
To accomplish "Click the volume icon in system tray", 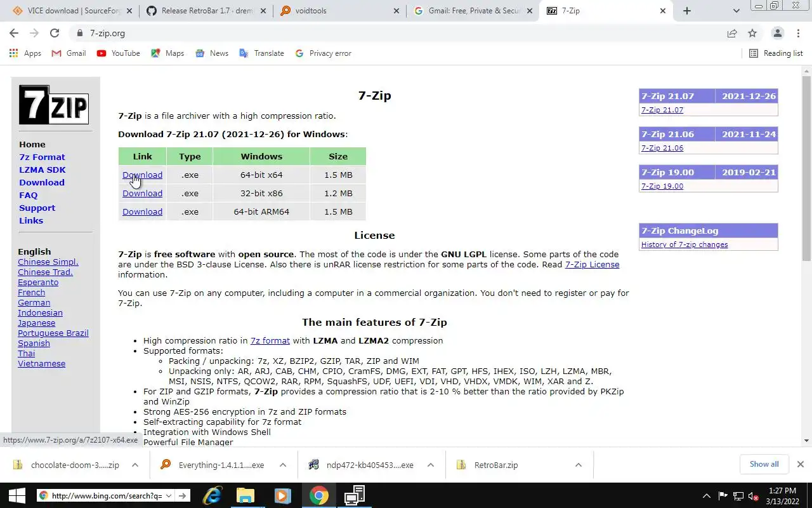I will click(753, 496).
